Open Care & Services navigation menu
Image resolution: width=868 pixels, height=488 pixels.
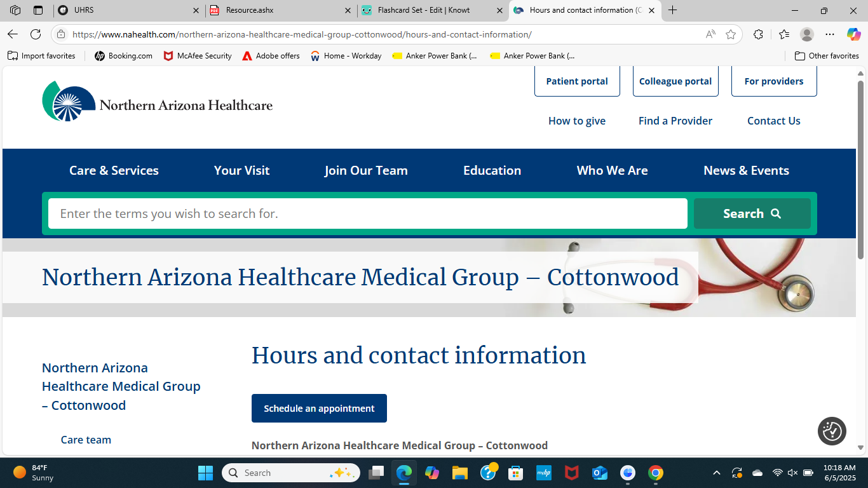114,170
